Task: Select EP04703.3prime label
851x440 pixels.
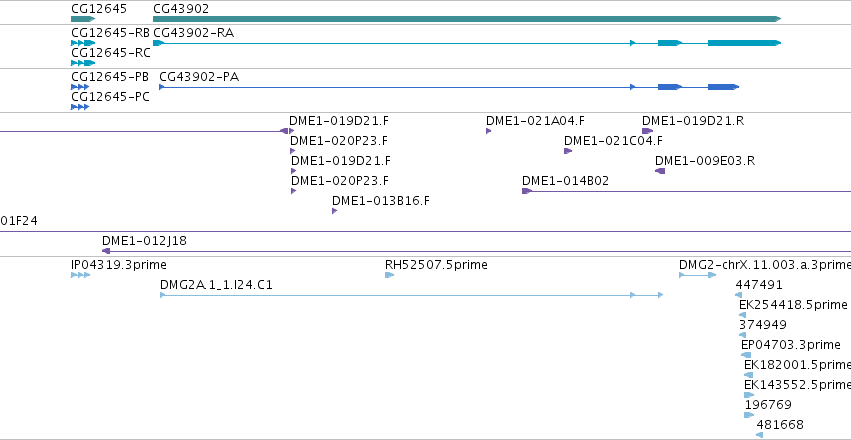Action: pyautogui.click(x=791, y=345)
